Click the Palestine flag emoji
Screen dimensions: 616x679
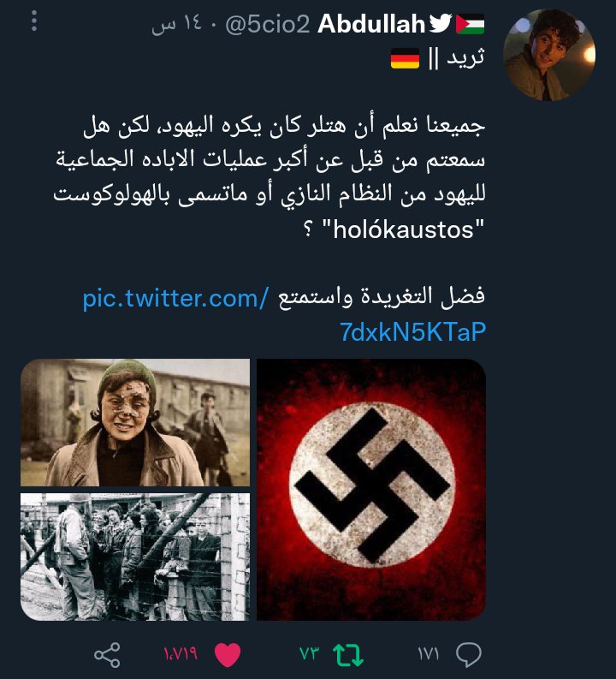tap(471, 24)
